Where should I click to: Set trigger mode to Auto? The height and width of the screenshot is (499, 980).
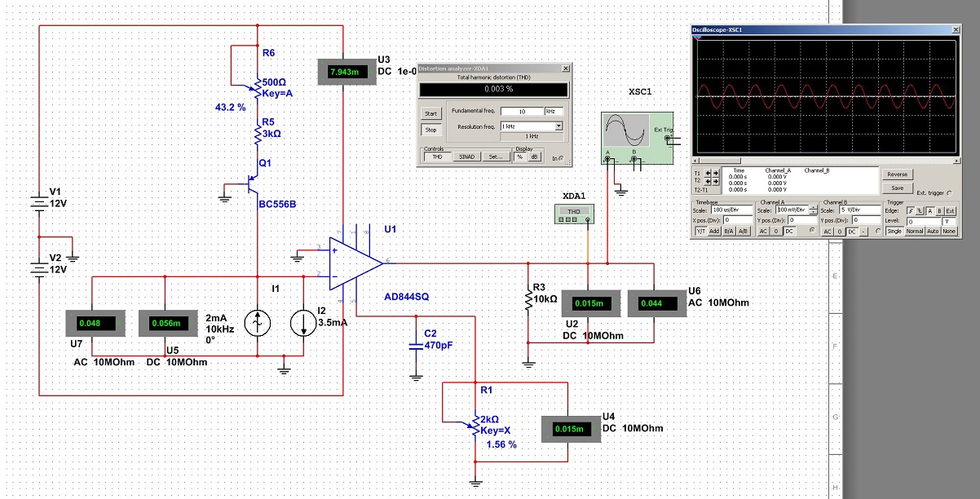[x=934, y=231]
